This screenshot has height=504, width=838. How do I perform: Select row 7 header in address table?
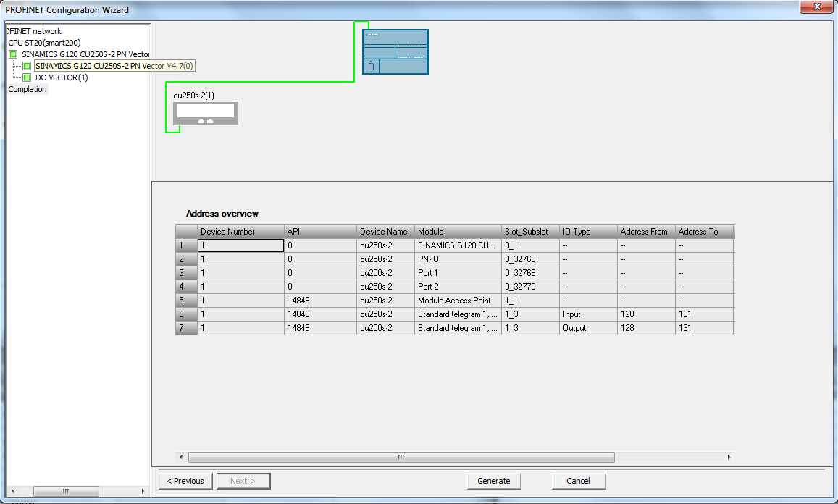(x=187, y=328)
